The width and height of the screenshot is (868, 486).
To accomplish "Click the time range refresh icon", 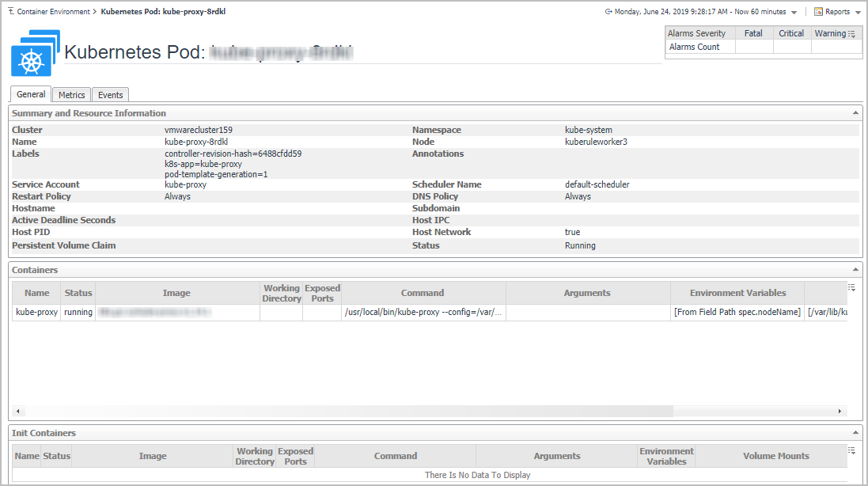I will coord(608,12).
